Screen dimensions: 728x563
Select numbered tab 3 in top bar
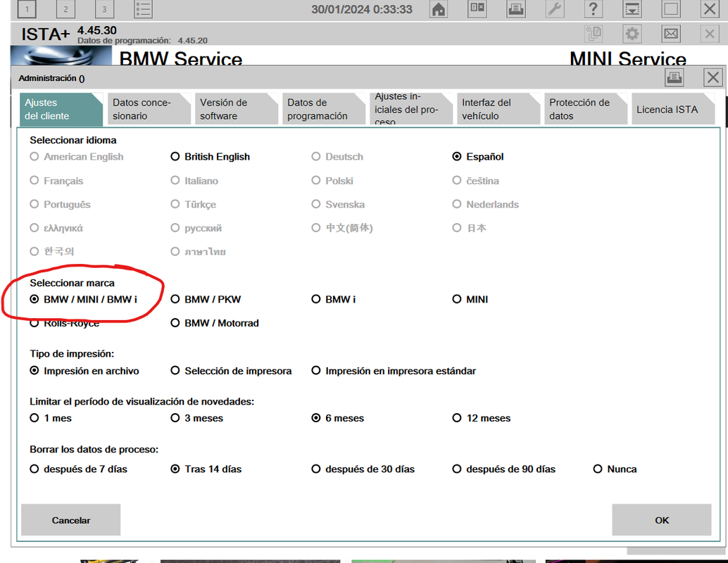[x=104, y=9]
